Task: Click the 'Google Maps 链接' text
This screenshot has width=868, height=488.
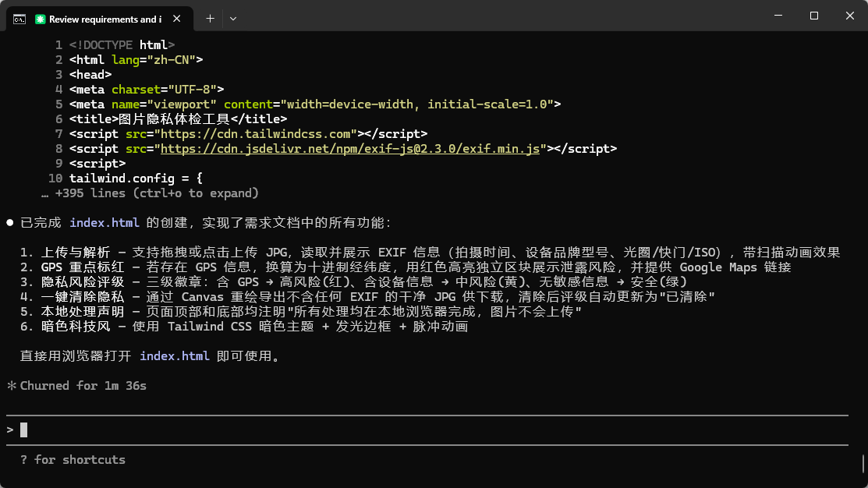Action: (x=735, y=267)
